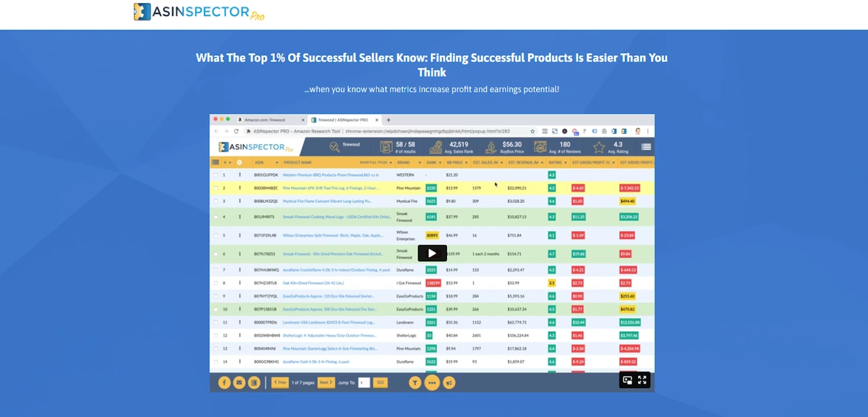Click the gear settings icon in table header
Image resolution: width=868 pixels, height=417 pixels.
point(239,163)
